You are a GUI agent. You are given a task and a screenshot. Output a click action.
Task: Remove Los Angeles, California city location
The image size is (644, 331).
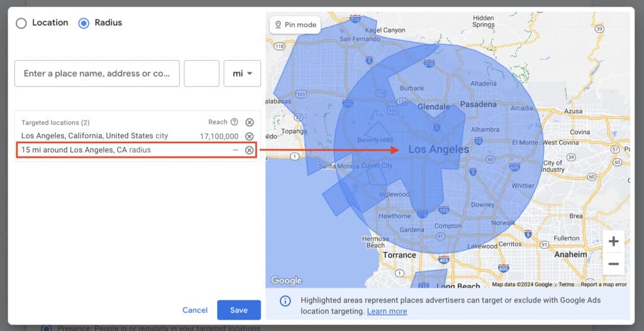[249, 136]
